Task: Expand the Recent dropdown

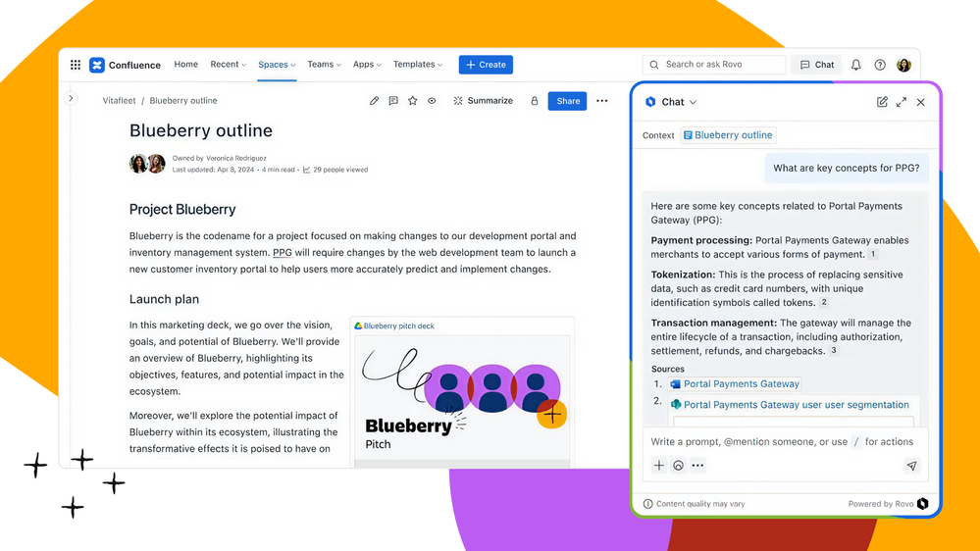Action: point(229,65)
